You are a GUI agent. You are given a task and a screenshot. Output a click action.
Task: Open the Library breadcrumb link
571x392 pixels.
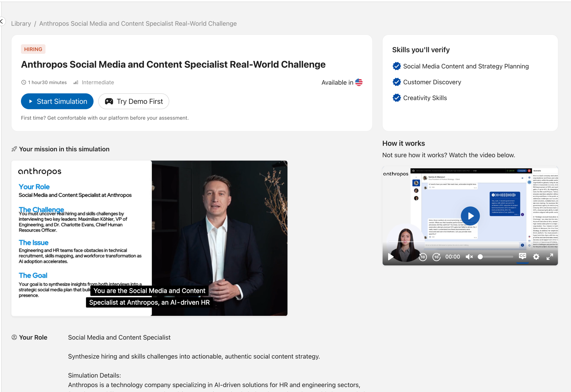click(21, 24)
